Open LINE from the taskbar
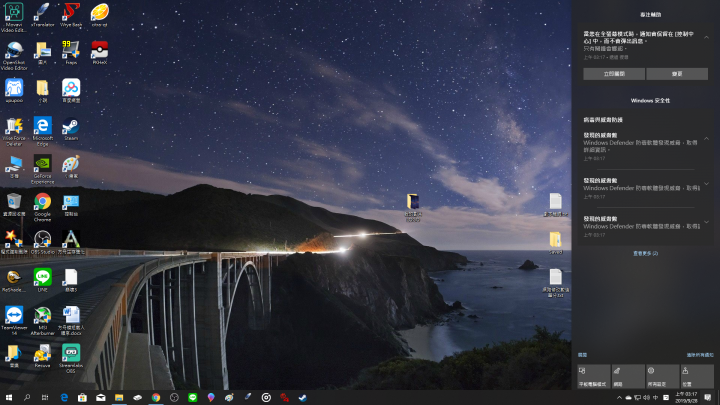720x405 pixels. pyautogui.click(x=192, y=398)
